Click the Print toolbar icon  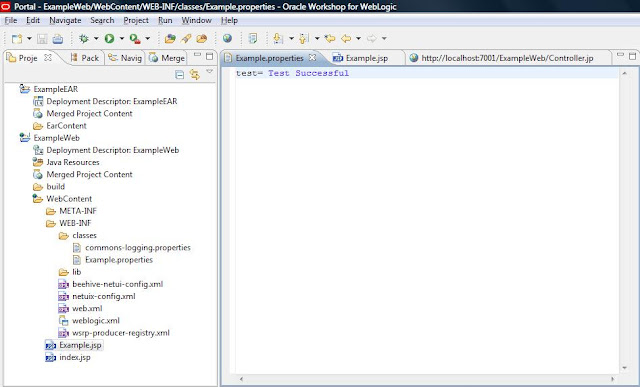(x=58, y=39)
